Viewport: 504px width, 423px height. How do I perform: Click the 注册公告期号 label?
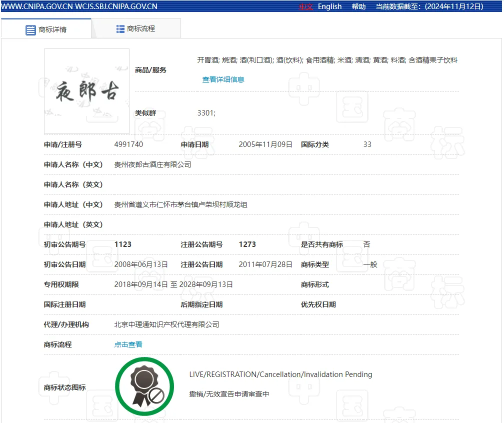[x=201, y=244]
